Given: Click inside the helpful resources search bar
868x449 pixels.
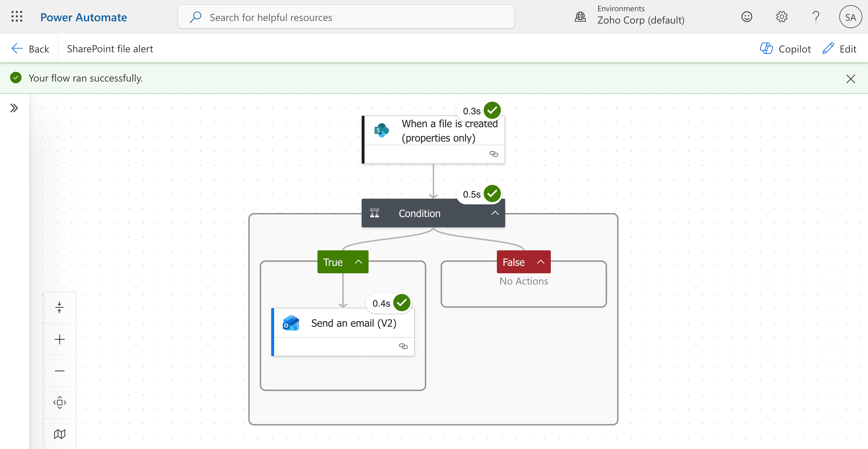Looking at the screenshot, I should point(346,17).
